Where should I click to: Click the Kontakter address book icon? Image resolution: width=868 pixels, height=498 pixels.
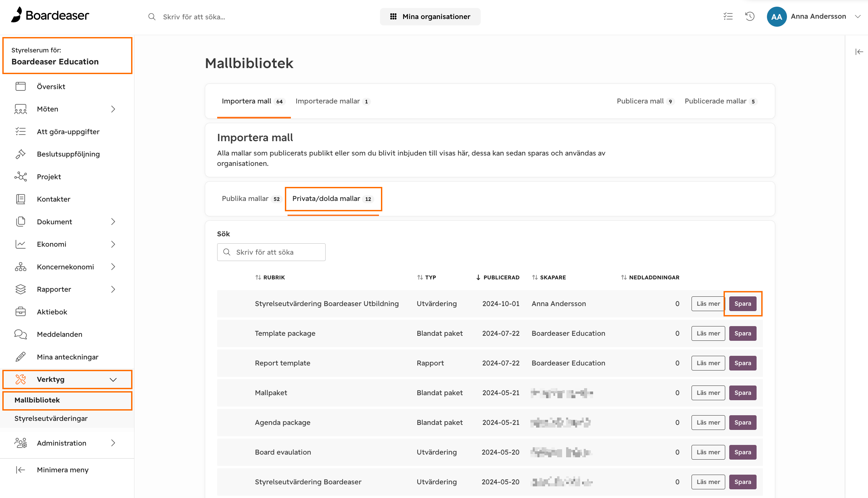(20, 199)
